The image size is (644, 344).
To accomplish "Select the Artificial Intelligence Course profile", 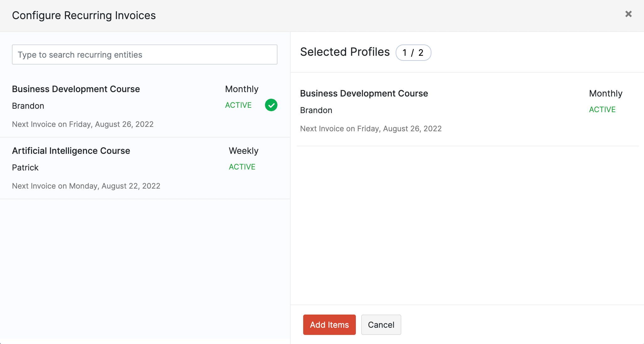I will click(x=71, y=151).
